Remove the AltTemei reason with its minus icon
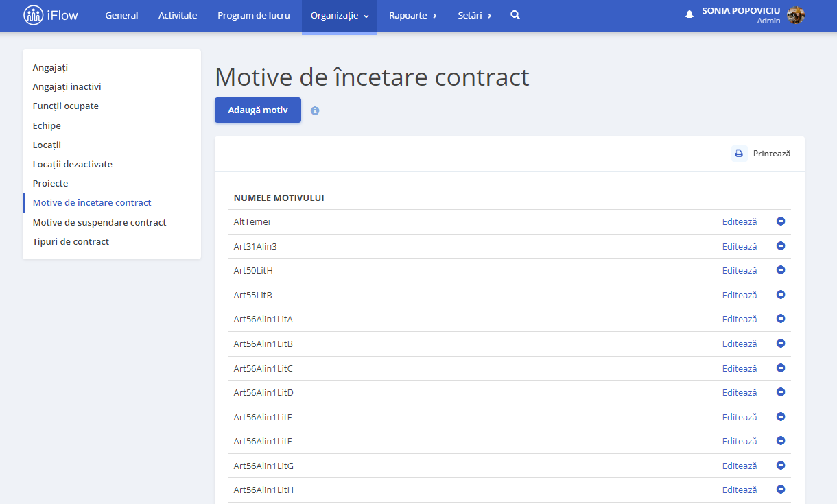 [781, 221]
